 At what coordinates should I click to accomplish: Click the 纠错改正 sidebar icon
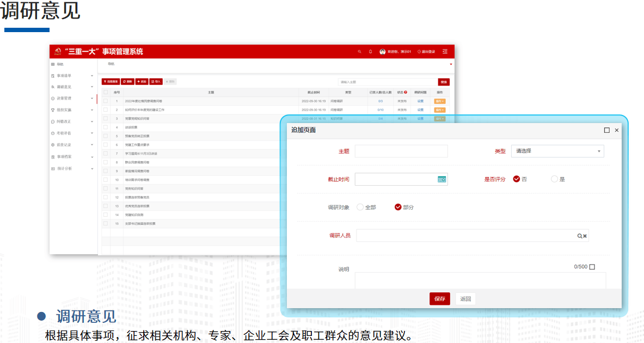pos(53,121)
